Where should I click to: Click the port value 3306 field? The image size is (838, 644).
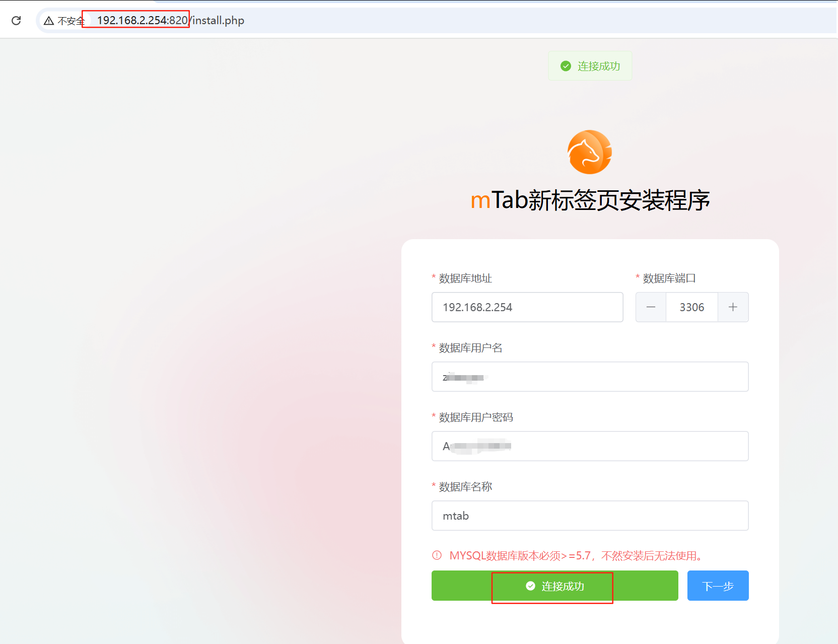(692, 307)
